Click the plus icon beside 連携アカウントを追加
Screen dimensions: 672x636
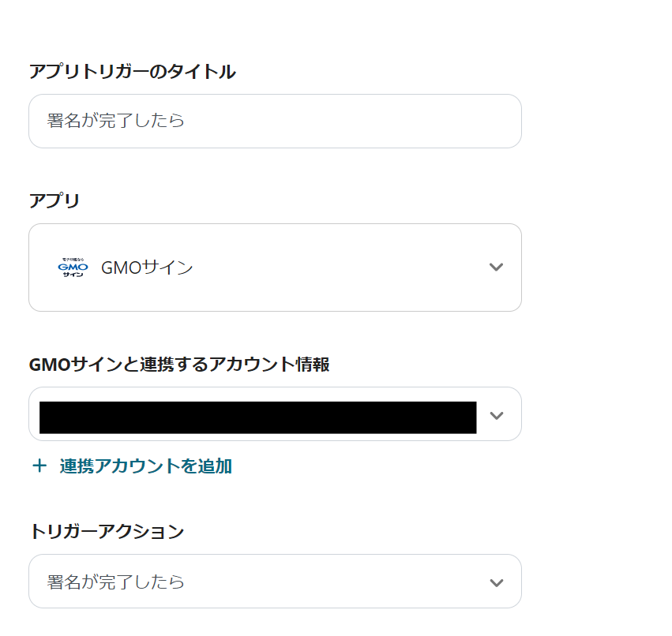pyautogui.click(x=39, y=466)
